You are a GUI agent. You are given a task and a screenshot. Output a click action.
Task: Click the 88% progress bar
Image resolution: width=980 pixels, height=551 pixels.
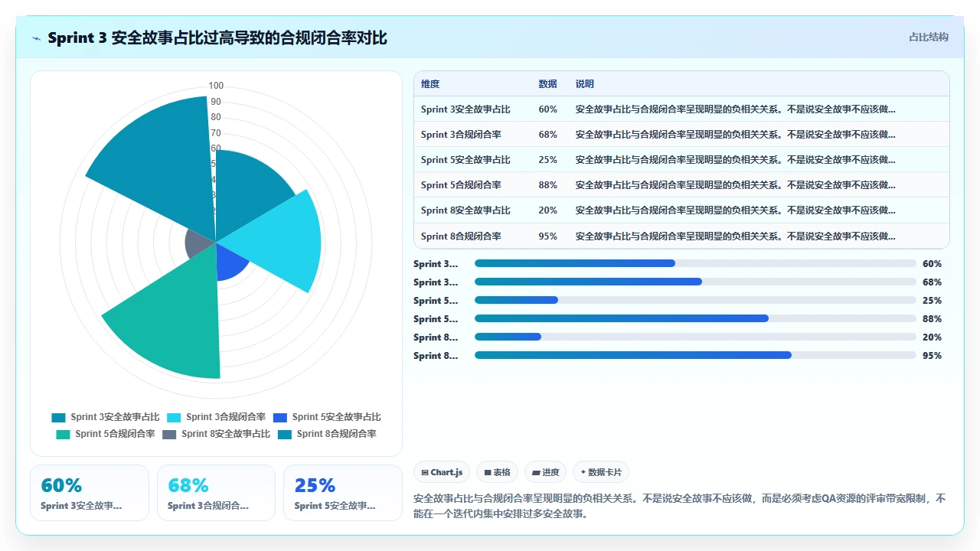click(695, 318)
